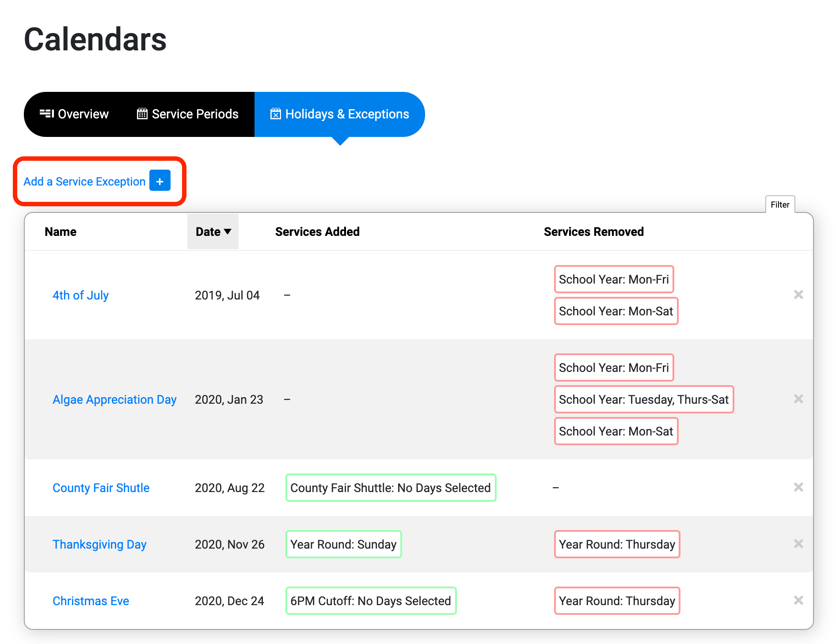Viewport: 836px width, 644px height.
Task: Sort by the Date column header
Action: point(213,231)
